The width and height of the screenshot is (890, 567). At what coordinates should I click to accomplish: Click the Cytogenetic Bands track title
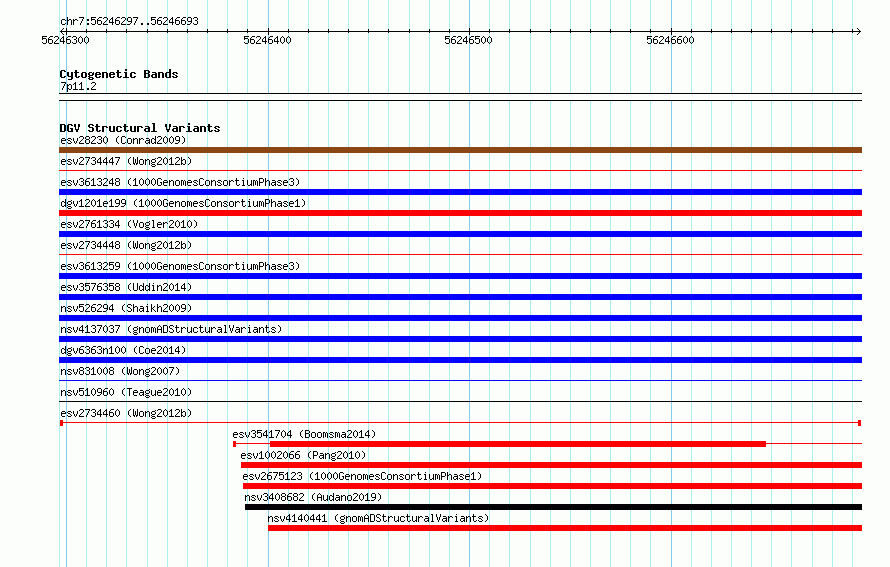click(119, 74)
